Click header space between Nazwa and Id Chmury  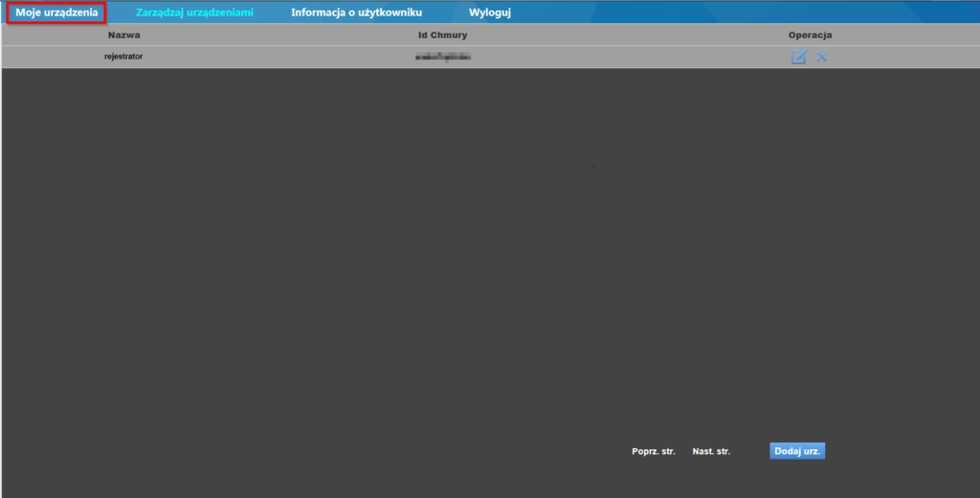[x=278, y=35]
